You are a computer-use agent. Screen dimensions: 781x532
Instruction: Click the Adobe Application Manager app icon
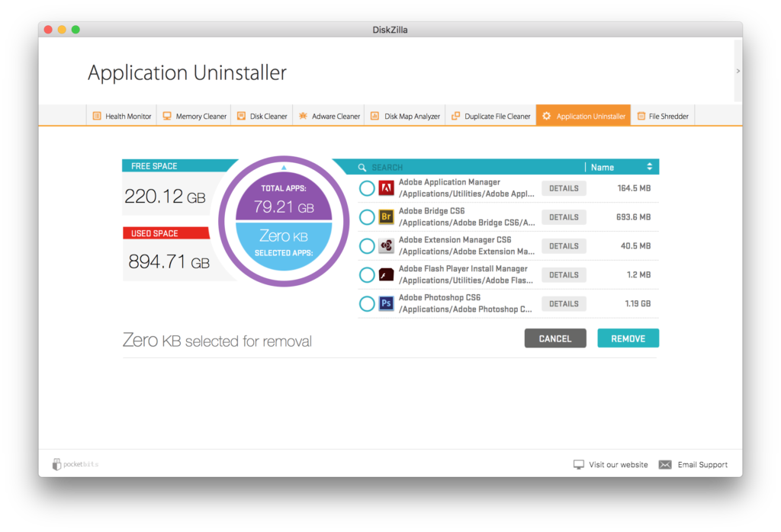click(386, 188)
